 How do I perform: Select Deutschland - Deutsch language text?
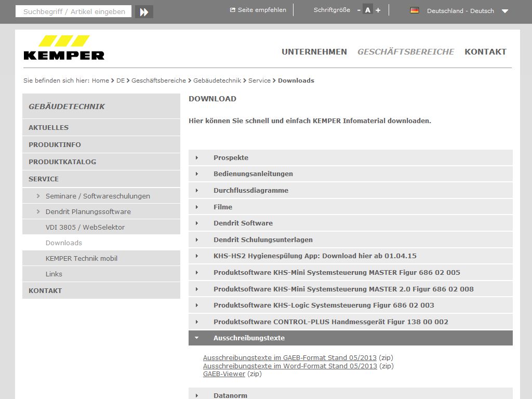460,11
